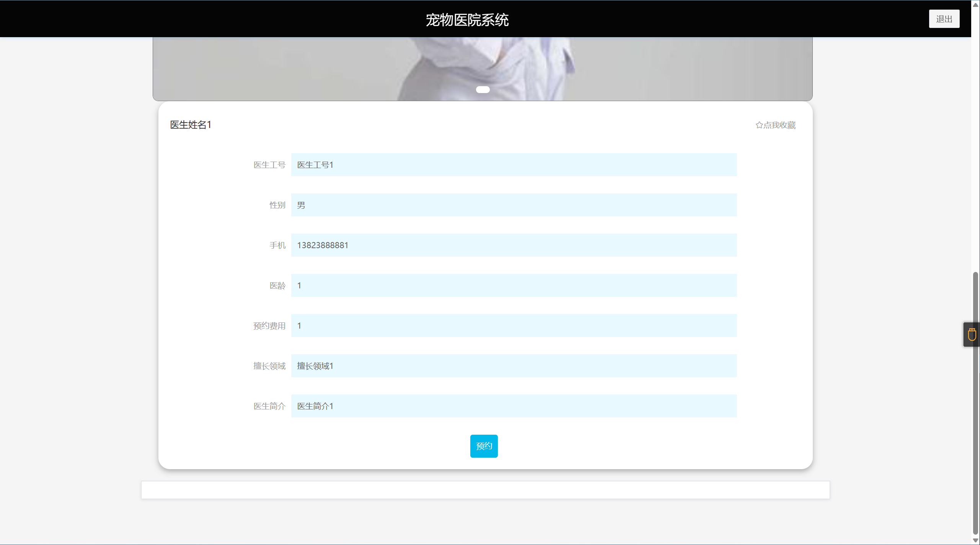Screen dimensions: 980x545
Task: Click the side widget cup icon
Action: (x=972, y=334)
